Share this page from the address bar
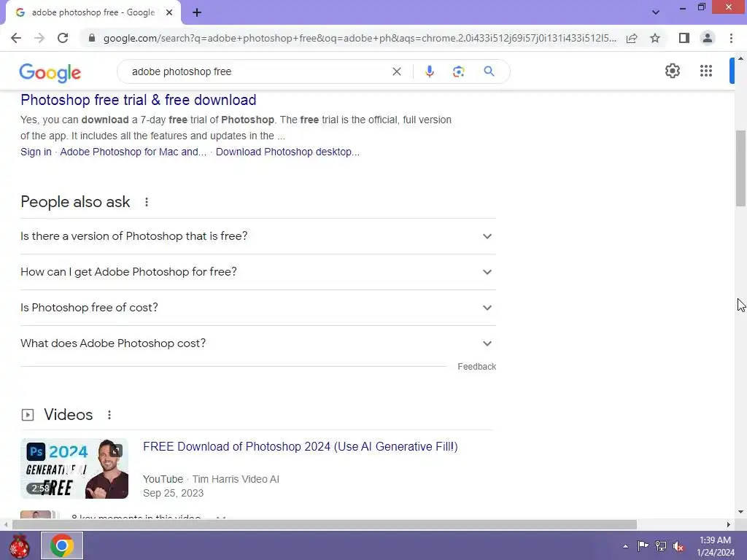The width and height of the screenshot is (747, 560). [632, 38]
